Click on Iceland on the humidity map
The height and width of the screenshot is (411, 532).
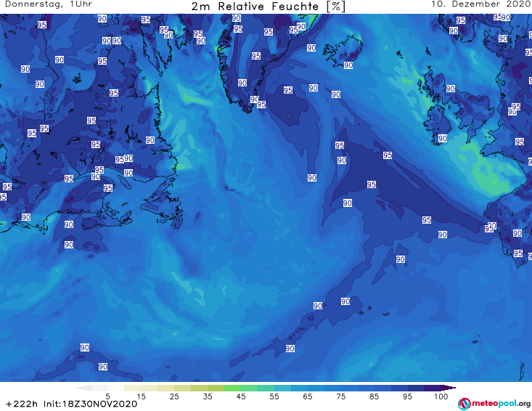[343, 50]
